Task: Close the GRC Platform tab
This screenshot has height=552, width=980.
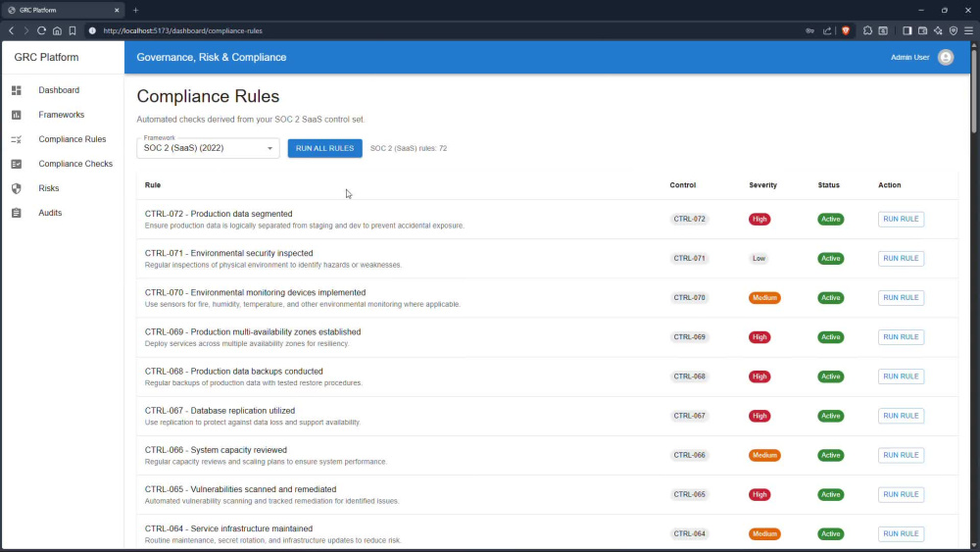Action: 117,10
